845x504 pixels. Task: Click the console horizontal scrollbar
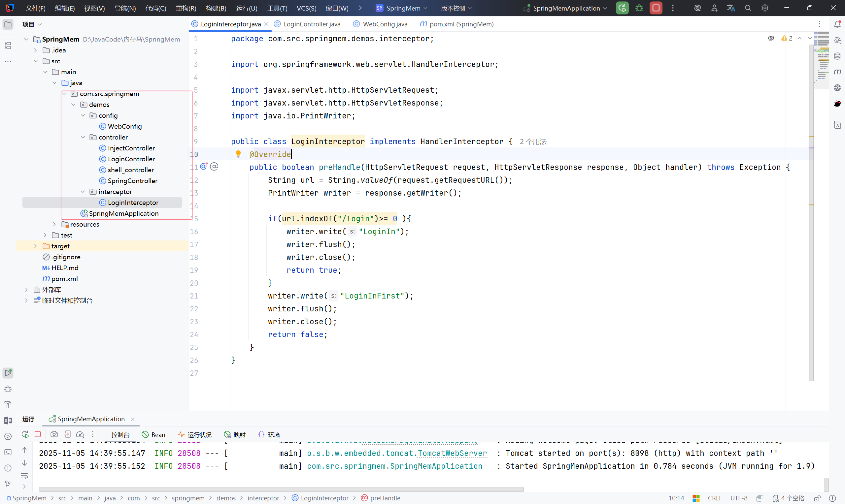click(x=281, y=489)
